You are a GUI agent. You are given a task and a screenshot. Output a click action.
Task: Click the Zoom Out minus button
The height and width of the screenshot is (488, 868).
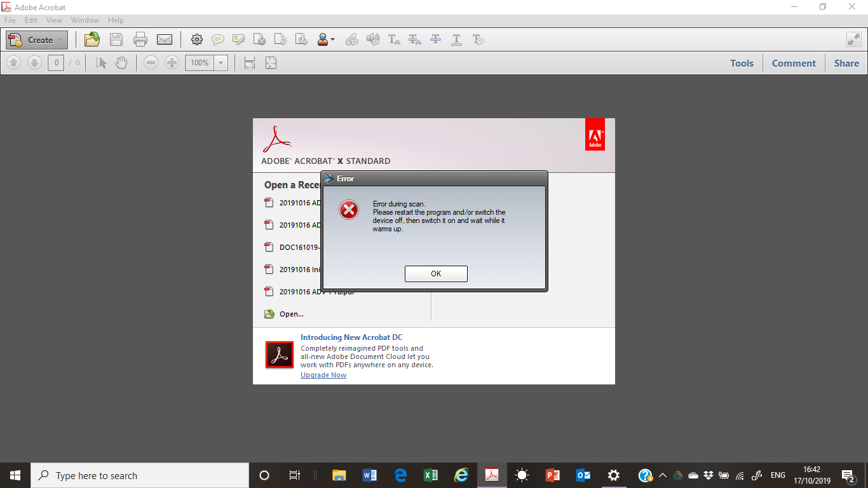(x=151, y=63)
